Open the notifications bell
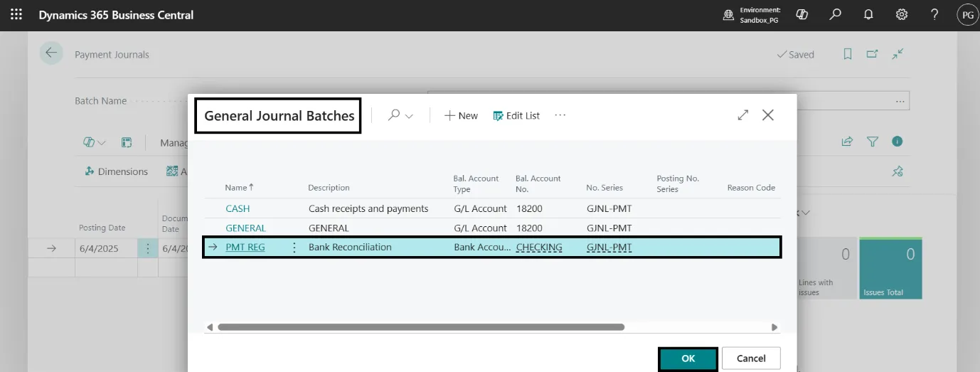Viewport: 980px width, 372px height. (x=868, y=15)
